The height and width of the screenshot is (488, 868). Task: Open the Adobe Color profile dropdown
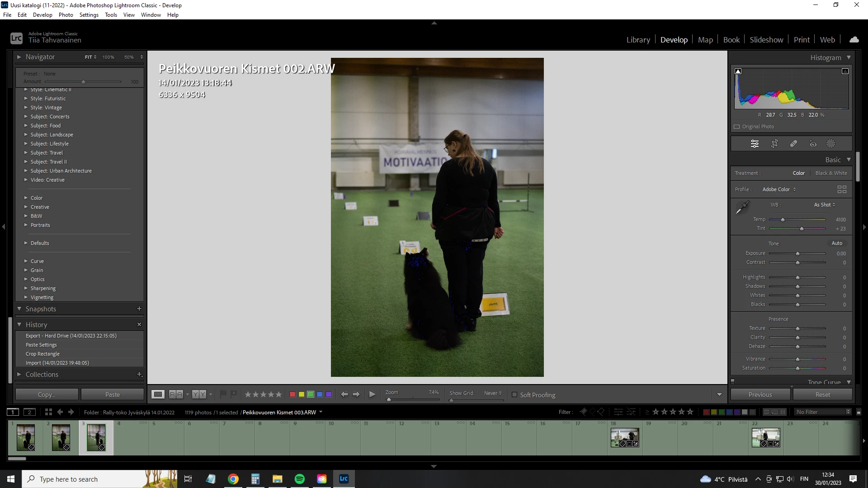(779, 189)
